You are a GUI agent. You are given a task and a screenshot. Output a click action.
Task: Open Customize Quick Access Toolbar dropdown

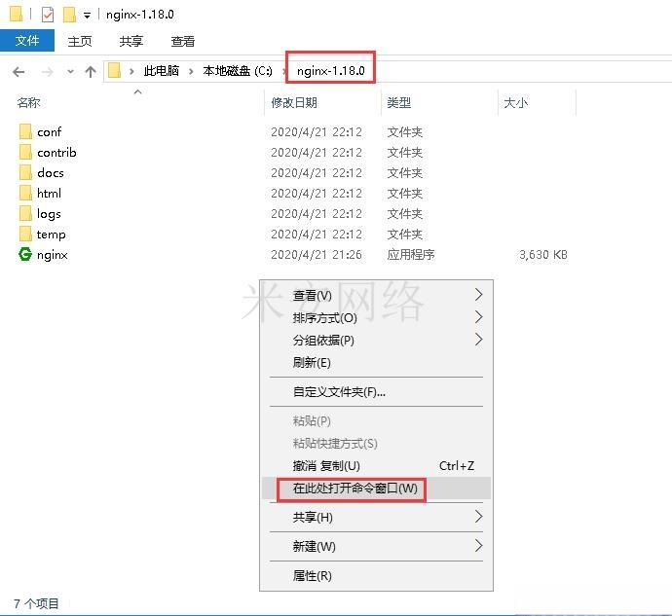point(87,16)
